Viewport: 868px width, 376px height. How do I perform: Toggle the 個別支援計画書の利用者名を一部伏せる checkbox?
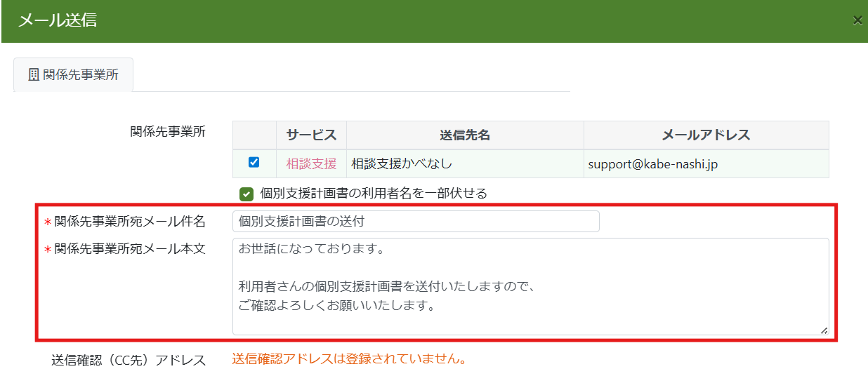[246, 194]
